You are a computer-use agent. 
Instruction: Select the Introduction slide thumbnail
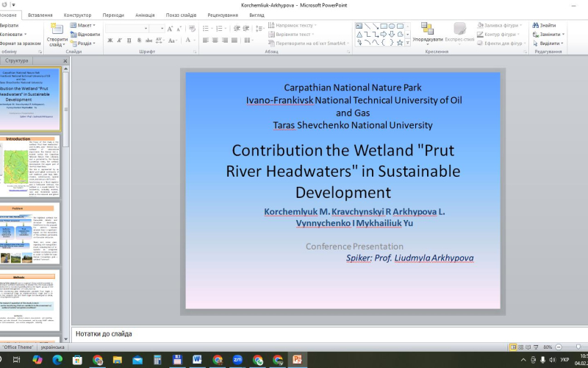(x=29, y=166)
